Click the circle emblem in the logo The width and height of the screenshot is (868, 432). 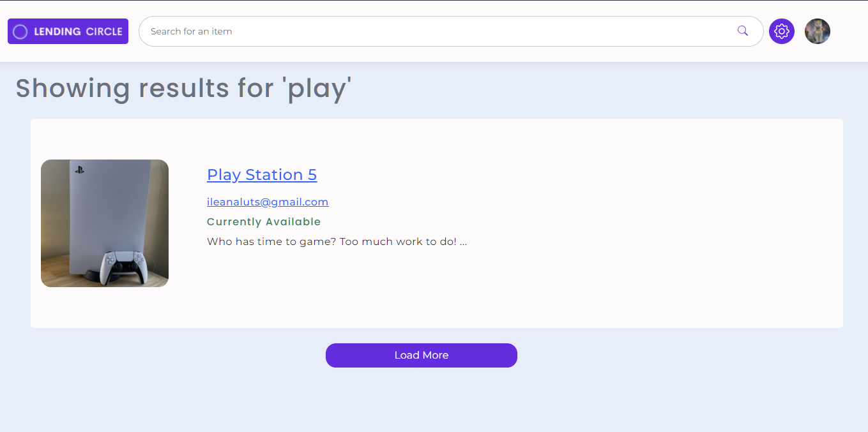click(x=20, y=31)
